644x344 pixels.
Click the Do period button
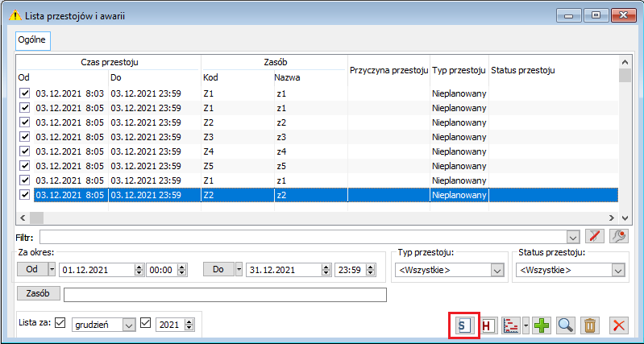219,269
